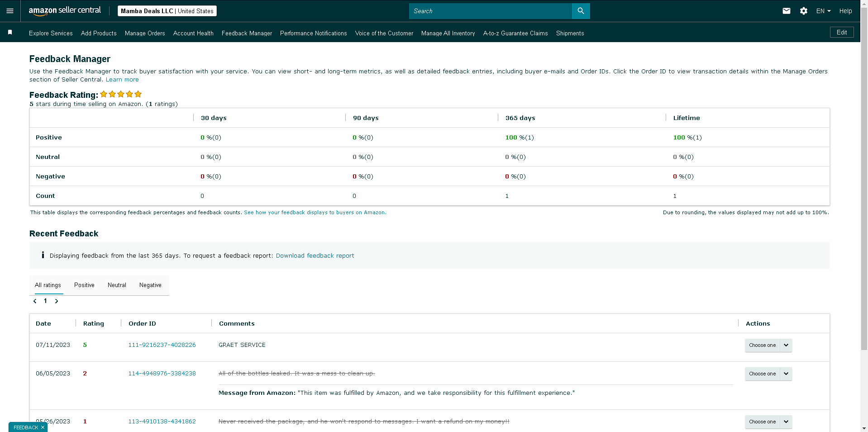Close the FEEDBACK tab with the X
Viewport: 868px width, 432px height.
pyautogui.click(x=43, y=427)
